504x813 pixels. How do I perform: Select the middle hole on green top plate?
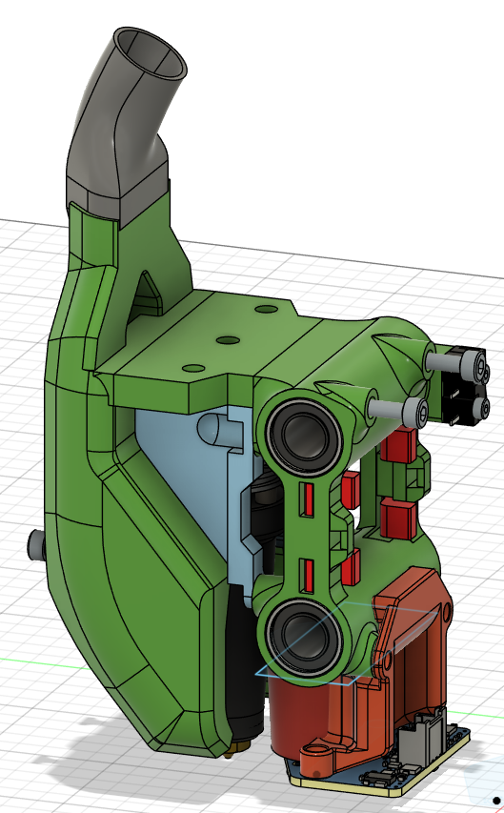[x=228, y=340]
